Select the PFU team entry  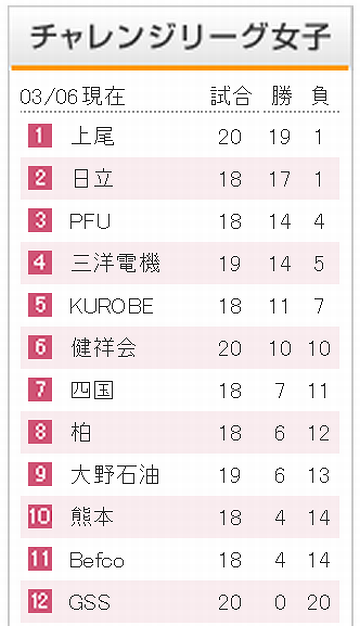(90, 222)
